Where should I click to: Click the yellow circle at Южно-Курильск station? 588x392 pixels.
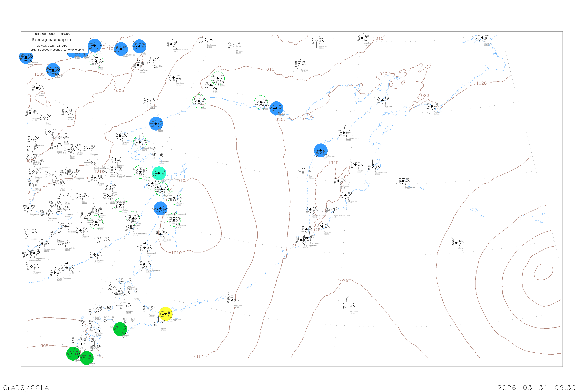coord(165,314)
